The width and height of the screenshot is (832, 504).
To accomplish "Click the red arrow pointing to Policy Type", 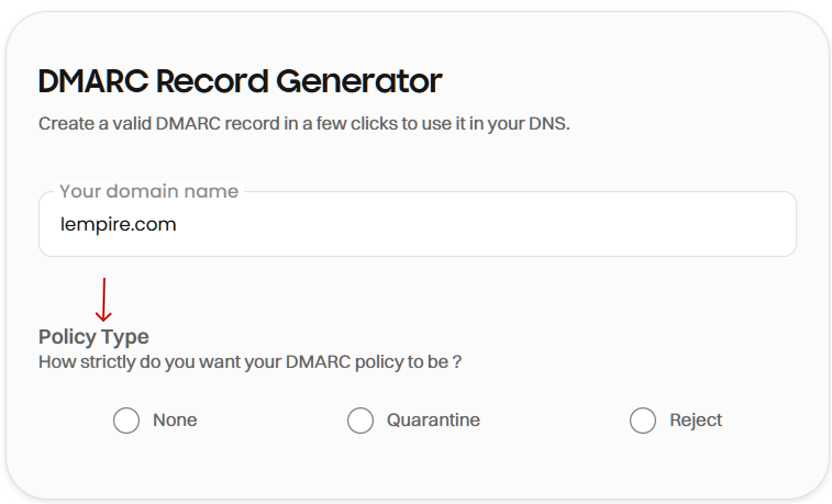I will point(103,300).
